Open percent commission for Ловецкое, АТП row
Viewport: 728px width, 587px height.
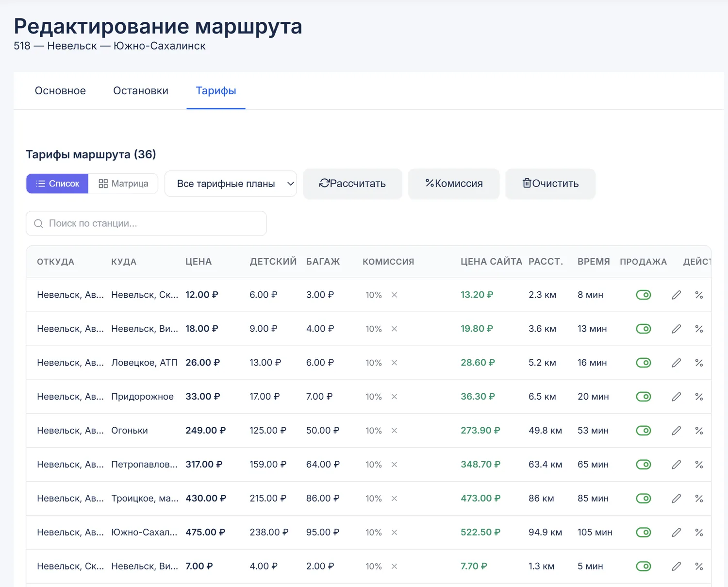point(699,363)
